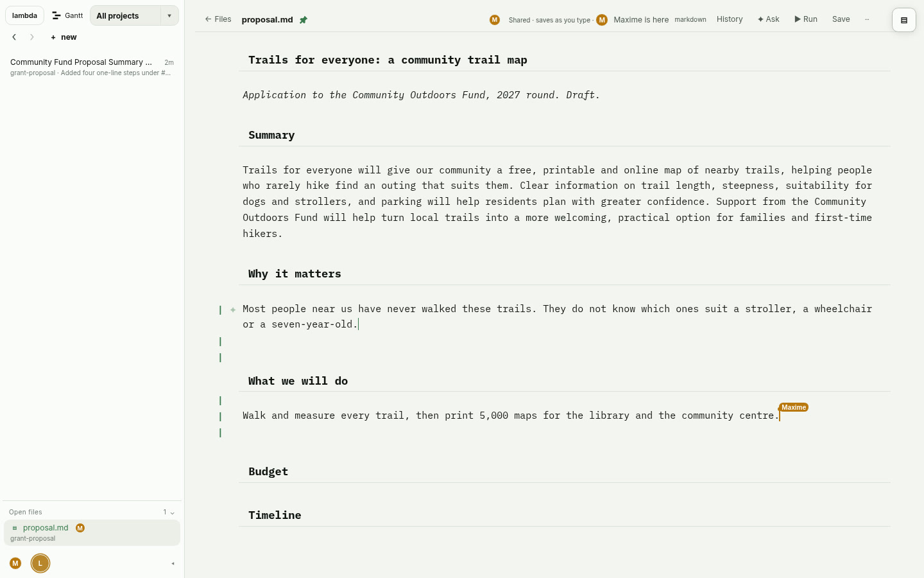Open the History tab

coord(730,19)
